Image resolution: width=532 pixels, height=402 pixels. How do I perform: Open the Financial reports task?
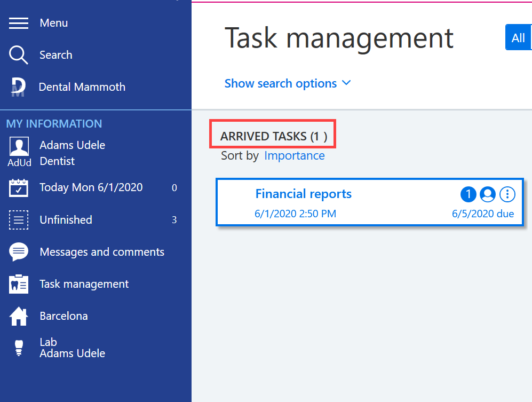(x=303, y=194)
